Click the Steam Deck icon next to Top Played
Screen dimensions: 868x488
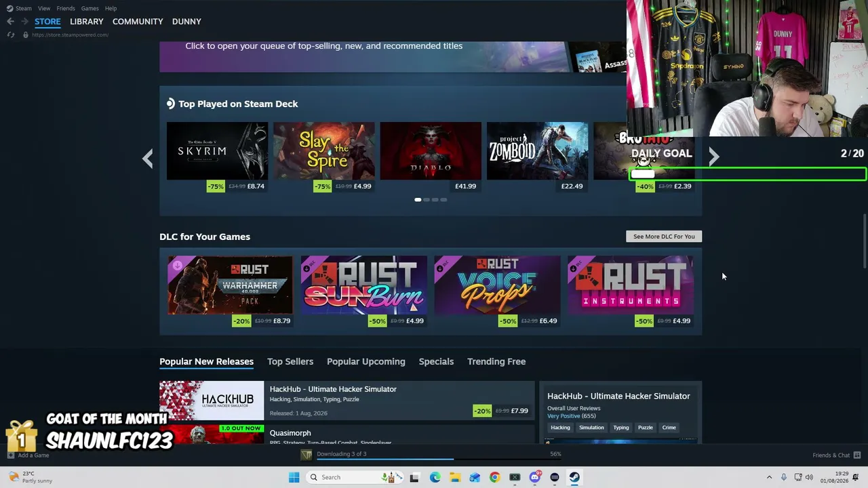(x=170, y=104)
